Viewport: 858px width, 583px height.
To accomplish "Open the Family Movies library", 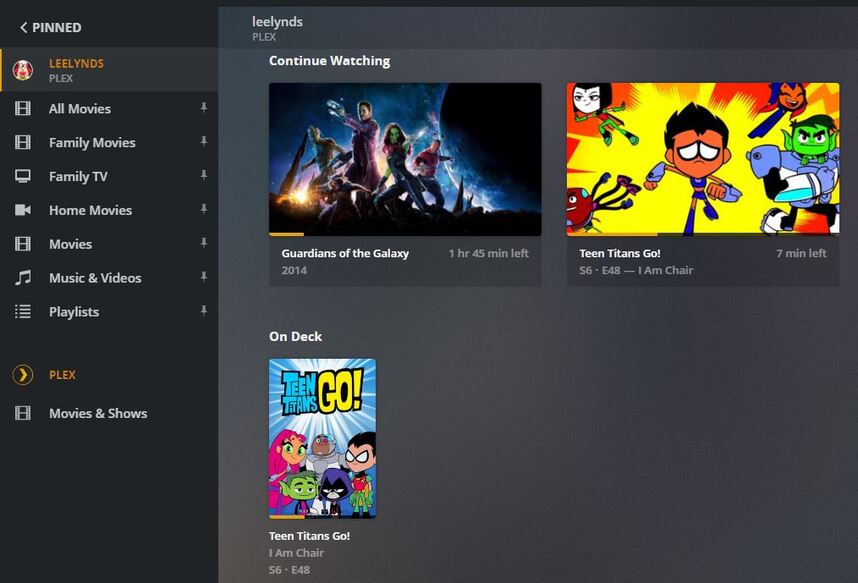I will 109,142.
